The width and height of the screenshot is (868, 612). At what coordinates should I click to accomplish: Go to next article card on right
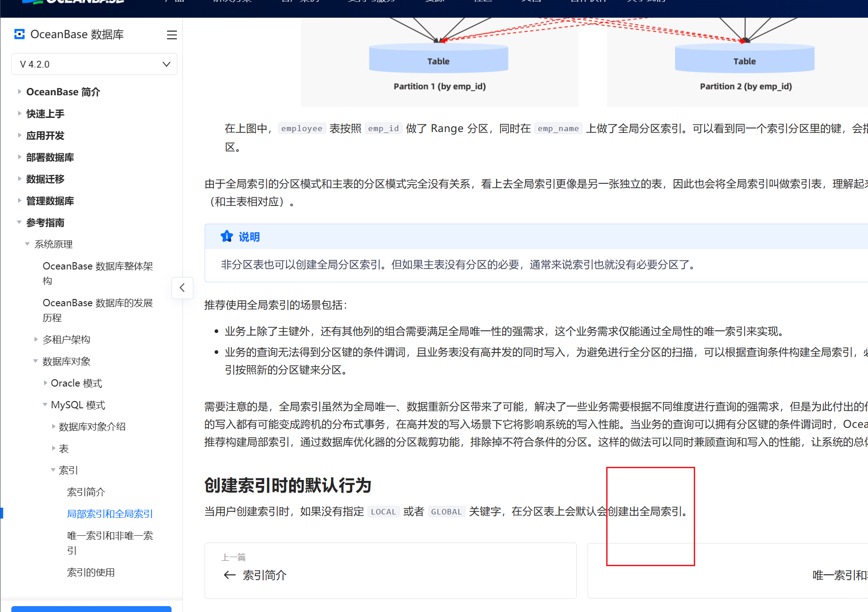pos(728,570)
